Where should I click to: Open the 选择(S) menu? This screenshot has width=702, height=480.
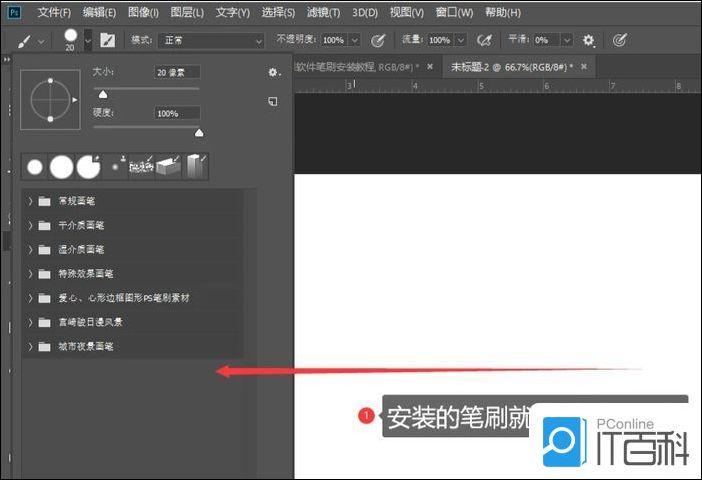click(x=278, y=13)
